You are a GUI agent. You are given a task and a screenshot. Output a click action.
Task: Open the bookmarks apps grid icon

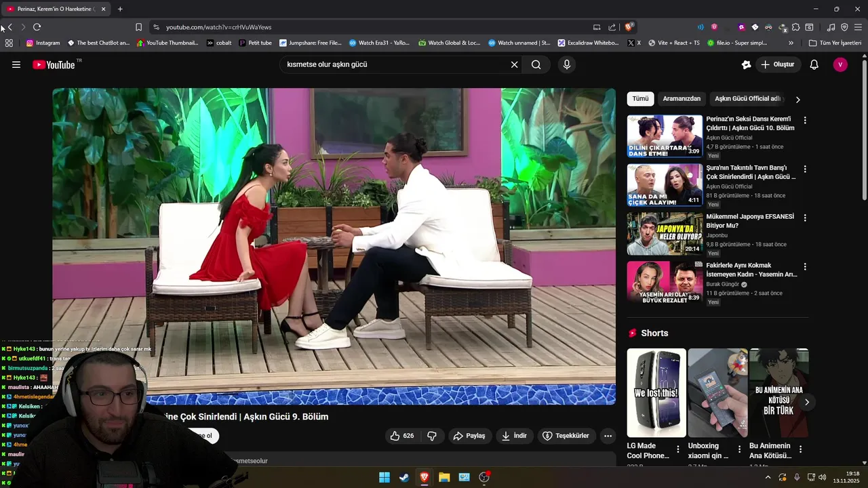[9, 43]
